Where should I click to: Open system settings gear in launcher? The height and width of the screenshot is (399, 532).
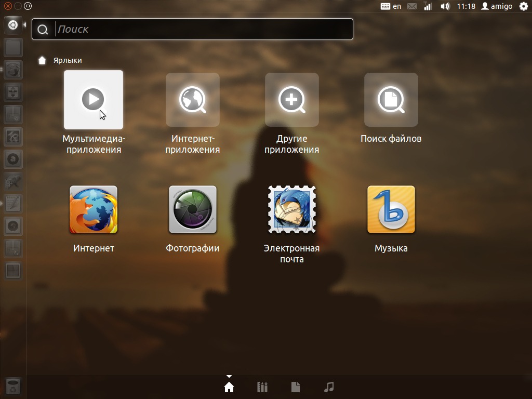13,137
